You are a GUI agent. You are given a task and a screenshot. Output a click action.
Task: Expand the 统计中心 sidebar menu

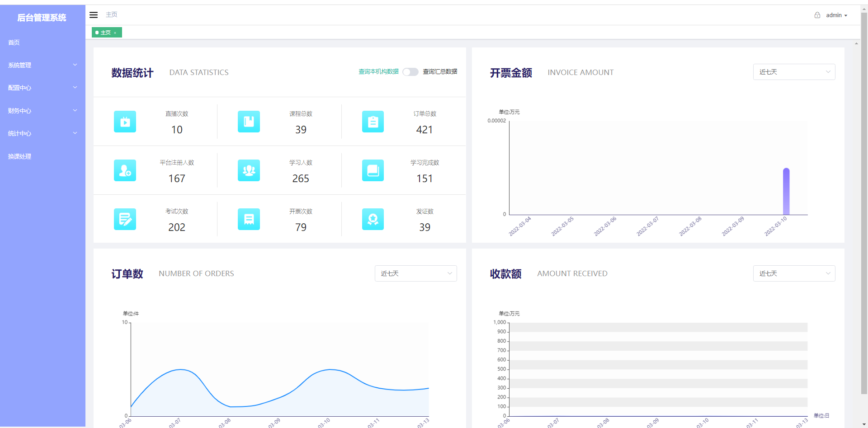[x=42, y=133]
